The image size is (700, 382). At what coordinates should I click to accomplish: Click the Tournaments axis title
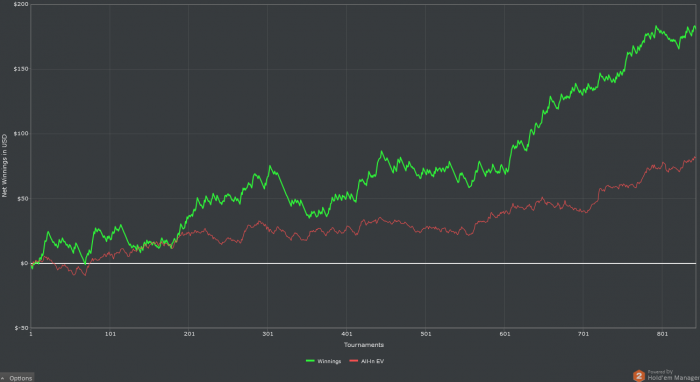tap(363, 345)
